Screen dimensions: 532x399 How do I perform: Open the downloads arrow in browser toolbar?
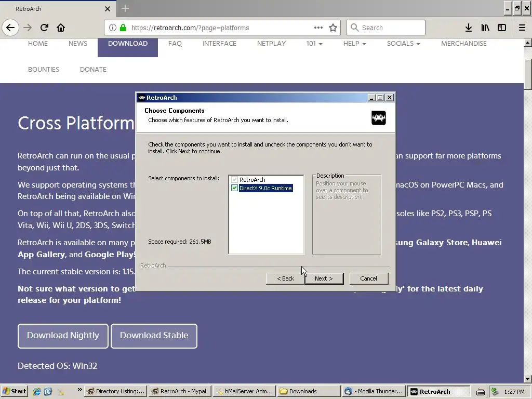coord(469,28)
